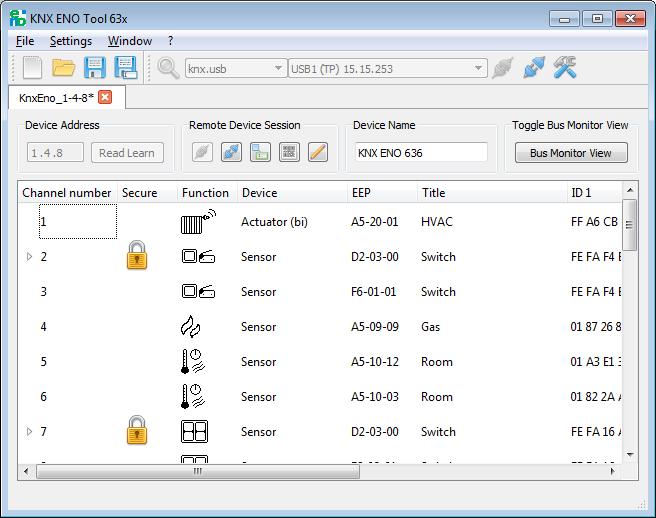Click the four-rocker switch icon on channel 7
656x518 pixels.
(195, 431)
